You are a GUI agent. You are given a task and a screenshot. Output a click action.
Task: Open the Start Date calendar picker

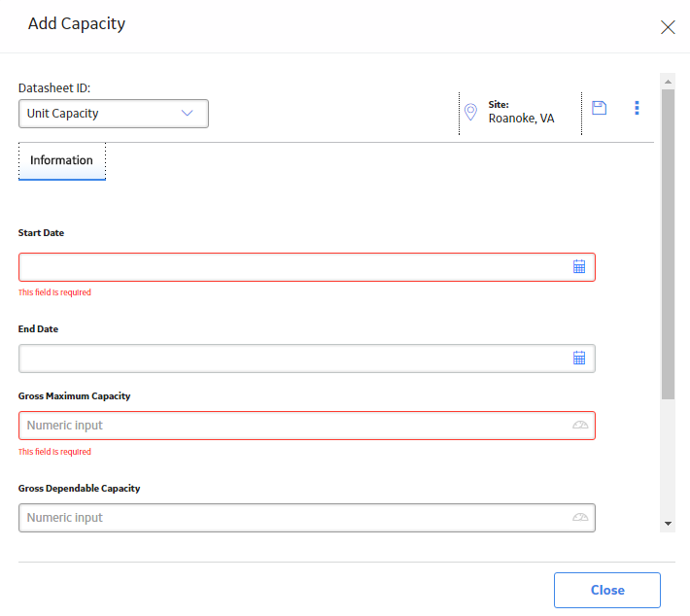click(579, 266)
